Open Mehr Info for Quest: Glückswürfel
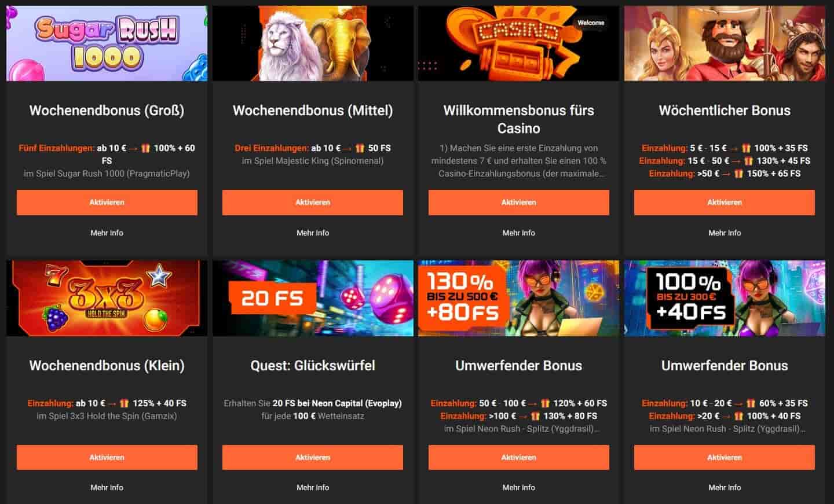The width and height of the screenshot is (834, 504). click(x=313, y=487)
